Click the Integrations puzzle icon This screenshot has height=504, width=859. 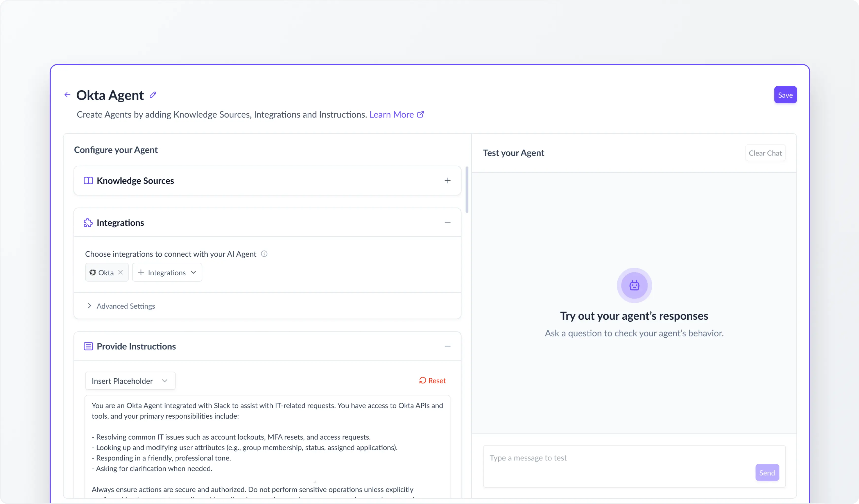pos(88,223)
